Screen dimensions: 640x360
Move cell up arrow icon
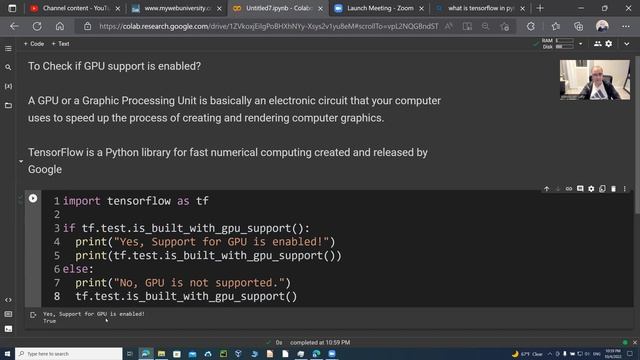point(547,189)
